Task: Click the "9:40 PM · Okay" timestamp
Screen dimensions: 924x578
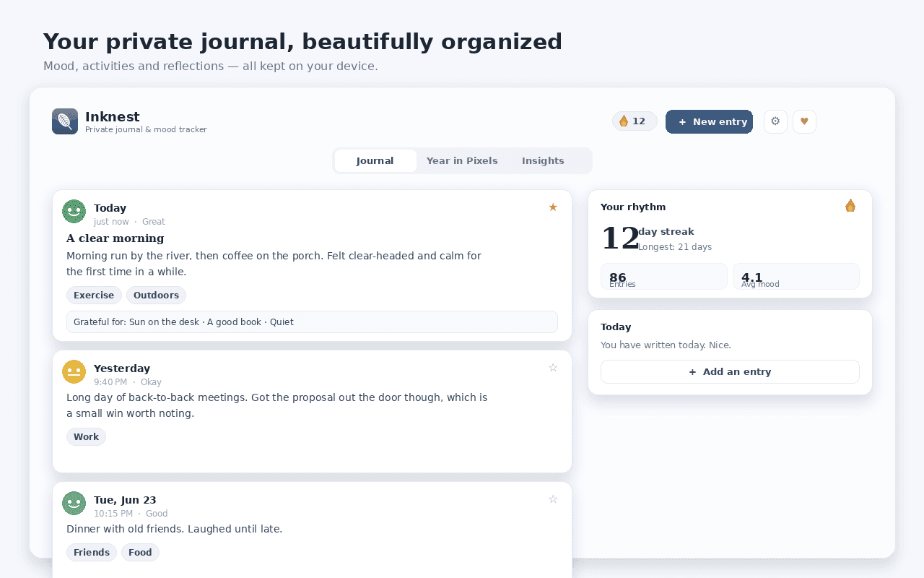Action: click(128, 382)
